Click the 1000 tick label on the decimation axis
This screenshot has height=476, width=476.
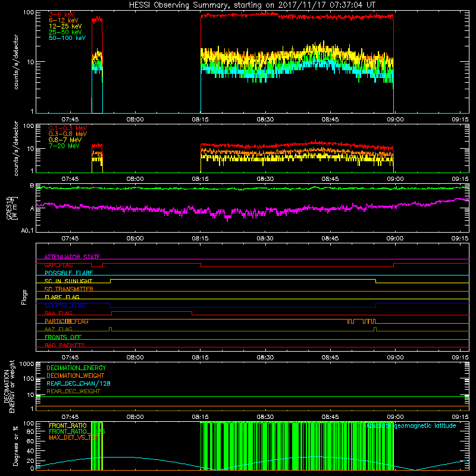click(x=27, y=364)
